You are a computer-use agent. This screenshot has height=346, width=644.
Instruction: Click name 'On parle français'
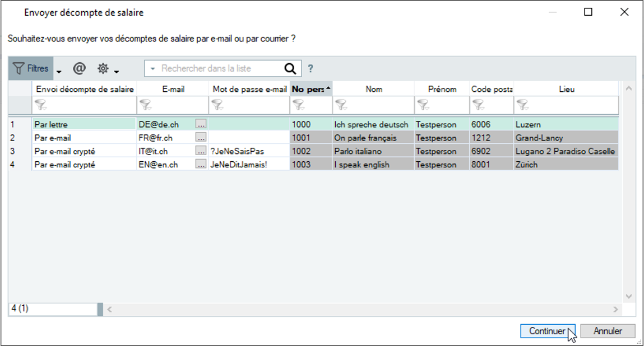pos(373,138)
